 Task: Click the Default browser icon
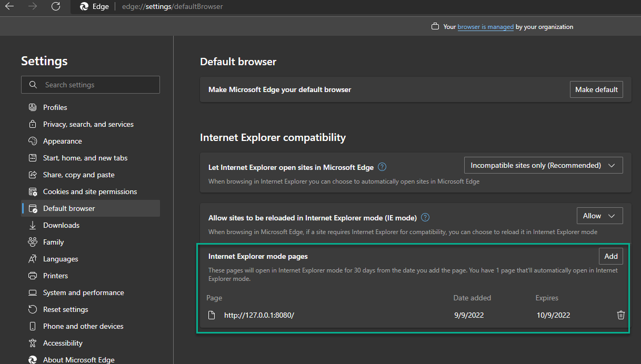click(x=33, y=208)
